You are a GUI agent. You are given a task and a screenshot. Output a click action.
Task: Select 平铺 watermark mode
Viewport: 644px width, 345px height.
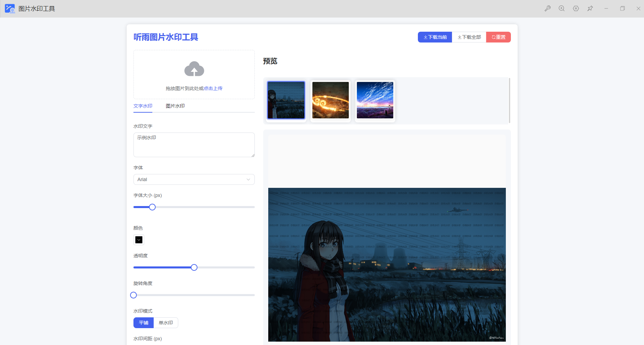coord(144,323)
